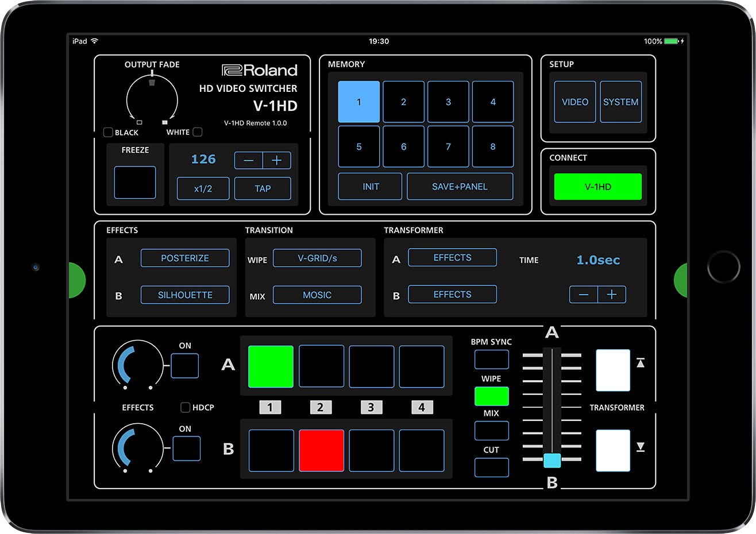Open the effects A selector showing POSTERIZE
This screenshot has width=756, height=534.
pos(185,258)
